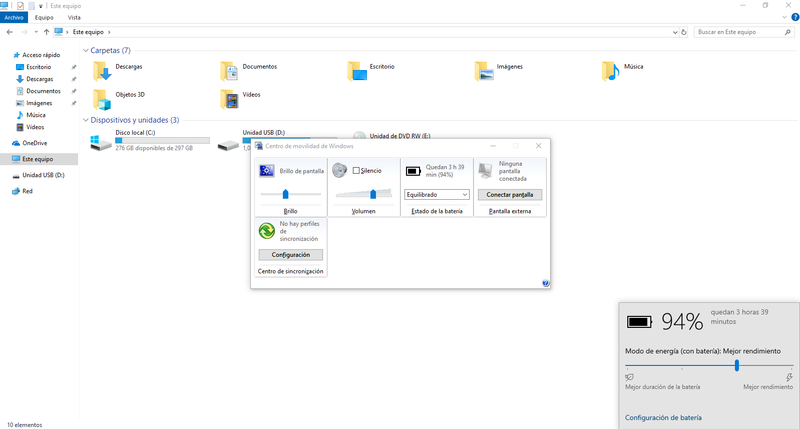Open the Vista ribbon tab
Screen dimensions: 800x429
[x=74, y=17]
